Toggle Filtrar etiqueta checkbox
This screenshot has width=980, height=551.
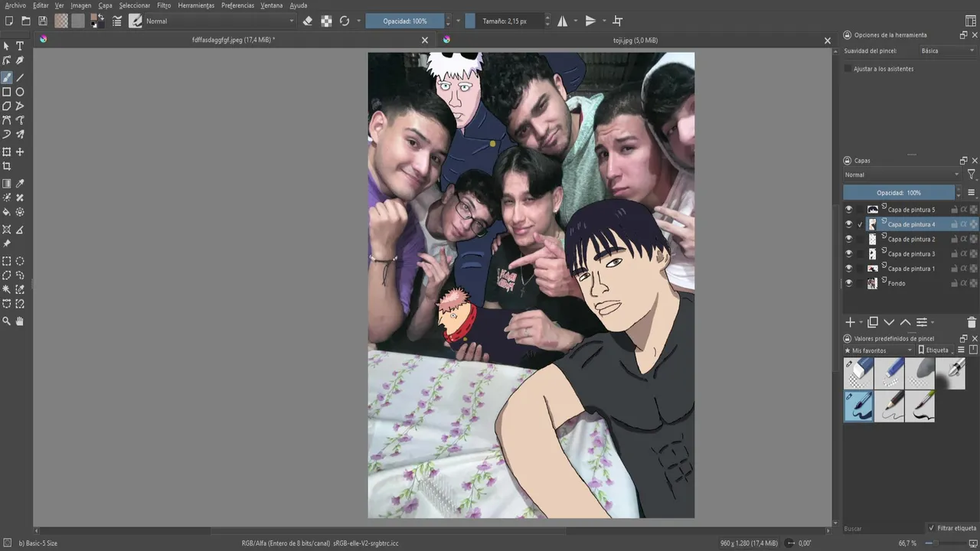pyautogui.click(x=931, y=528)
